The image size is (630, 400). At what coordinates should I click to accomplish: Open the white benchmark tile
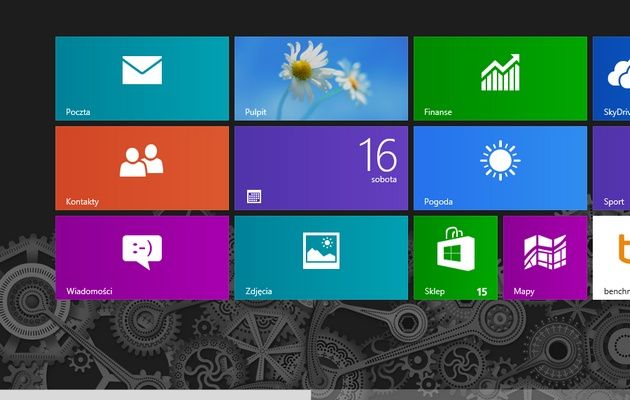coord(611,258)
